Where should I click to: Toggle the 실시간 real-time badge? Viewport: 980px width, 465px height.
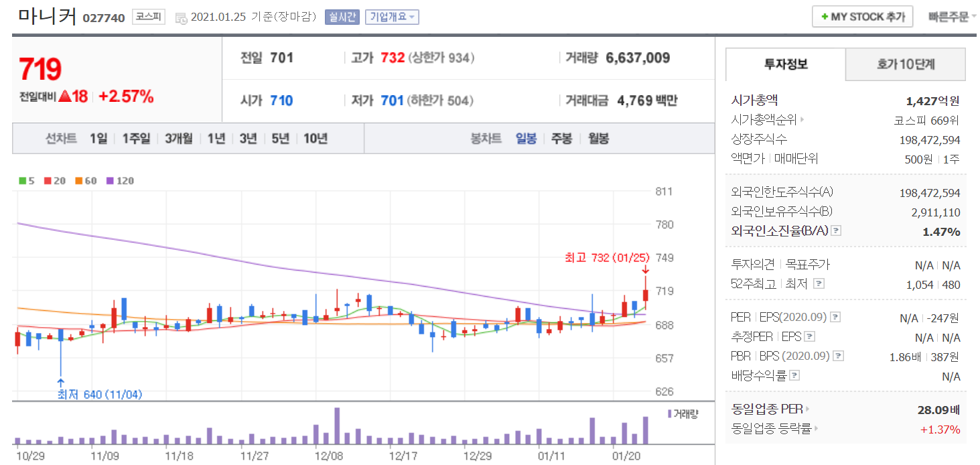[342, 17]
